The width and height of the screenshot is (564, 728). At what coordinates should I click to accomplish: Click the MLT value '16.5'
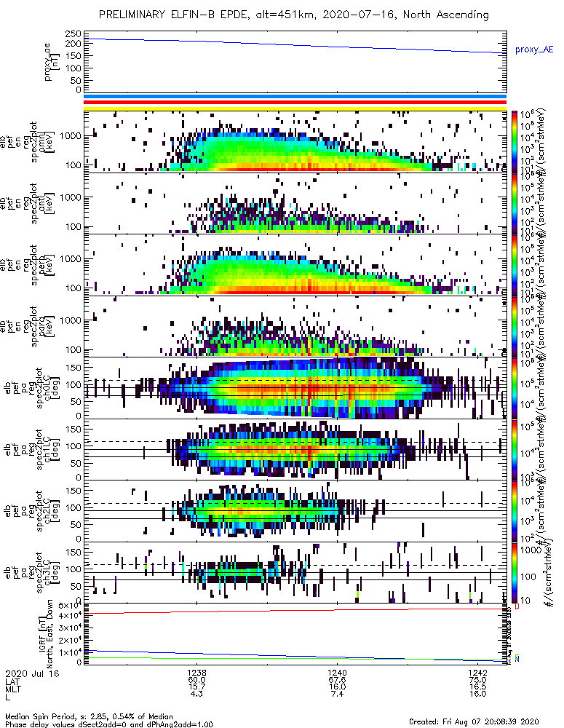click(477, 687)
